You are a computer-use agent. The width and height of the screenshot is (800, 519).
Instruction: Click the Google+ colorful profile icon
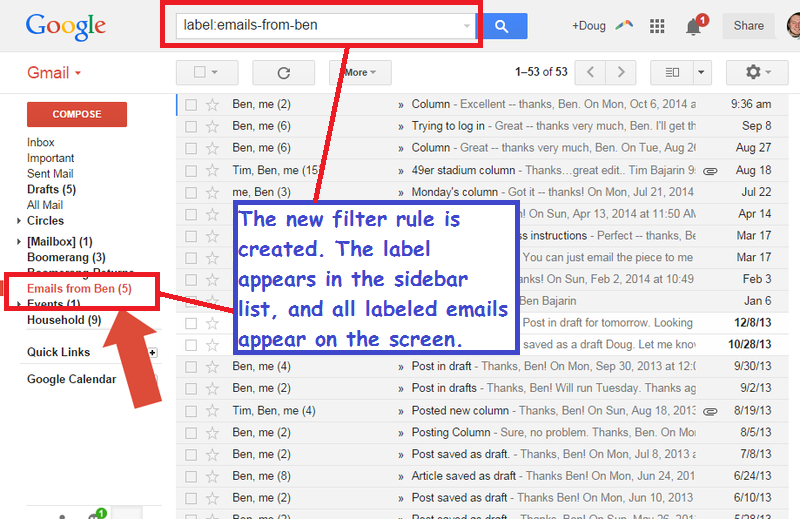(624, 25)
